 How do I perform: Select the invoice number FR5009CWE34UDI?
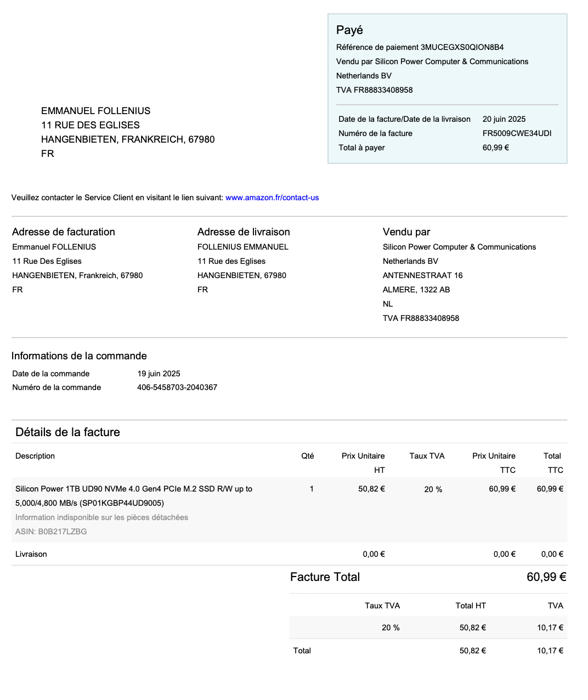517,133
